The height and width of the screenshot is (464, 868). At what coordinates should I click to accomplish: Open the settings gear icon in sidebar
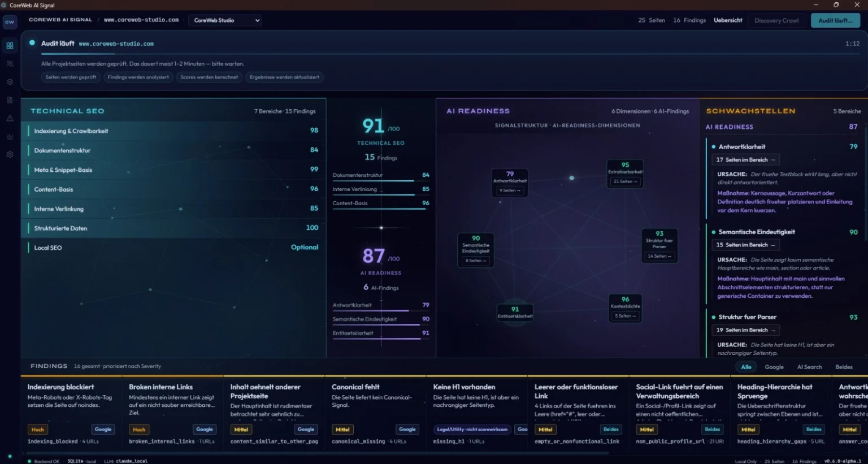point(10,154)
